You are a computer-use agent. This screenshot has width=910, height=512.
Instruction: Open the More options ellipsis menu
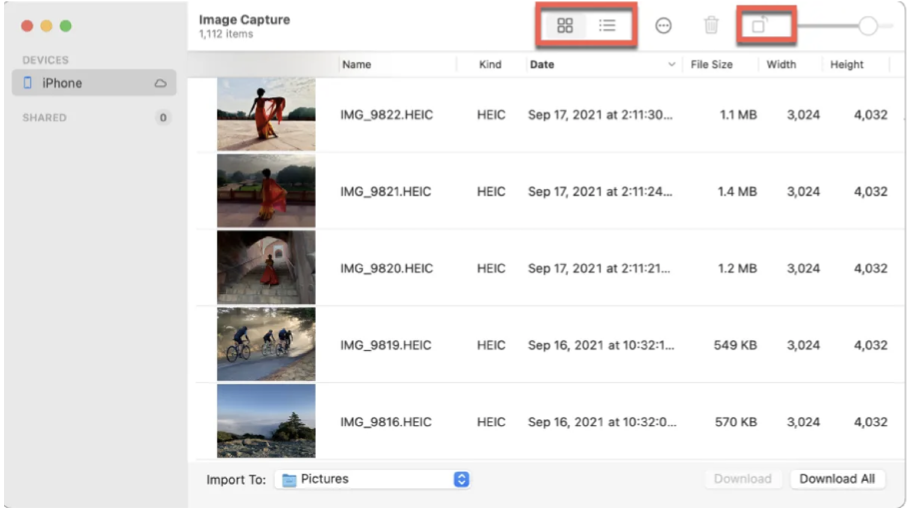click(663, 26)
